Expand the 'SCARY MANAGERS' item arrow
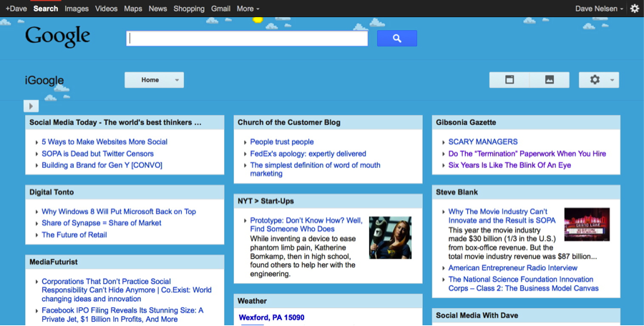This screenshot has height=326, width=644. [x=444, y=142]
